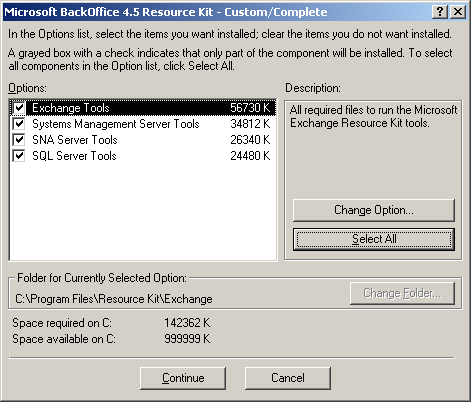Click the 34812 K size value
The height and width of the screenshot is (402, 471).
(250, 124)
